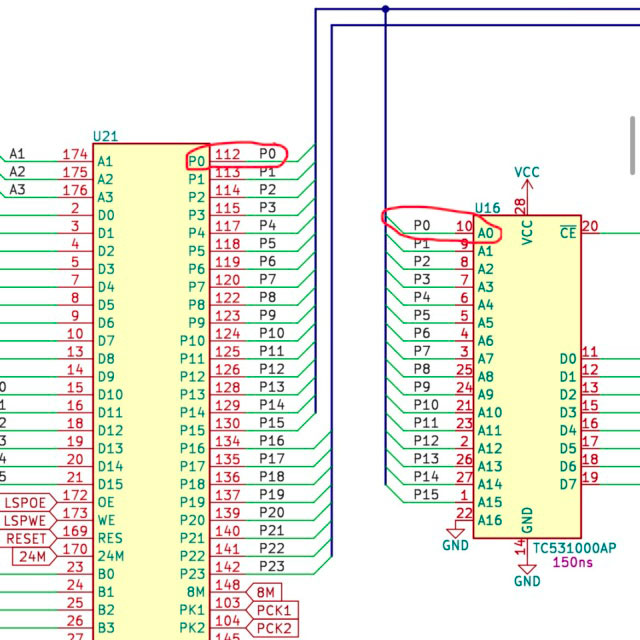Select the P15 net label beside pin 130
The width and height of the screenshot is (640, 640).
[x=272, y=422]
